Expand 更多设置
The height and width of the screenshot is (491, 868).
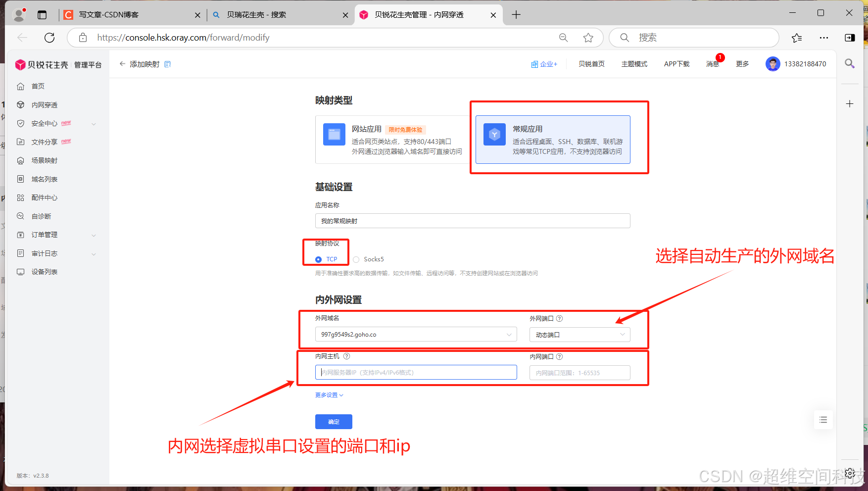pyautogui.click(x=329, y=395)
